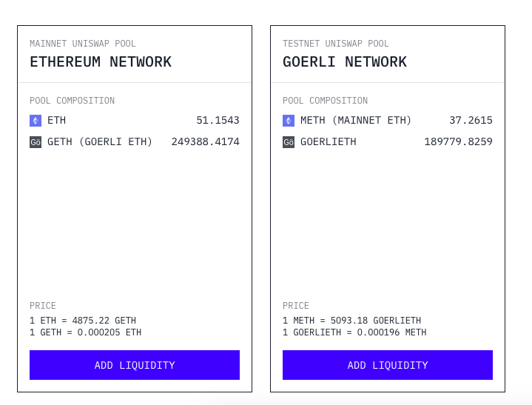Click the ETH icon in Ethereum pool
Screen dimensions: 532x405
(36, 121)
